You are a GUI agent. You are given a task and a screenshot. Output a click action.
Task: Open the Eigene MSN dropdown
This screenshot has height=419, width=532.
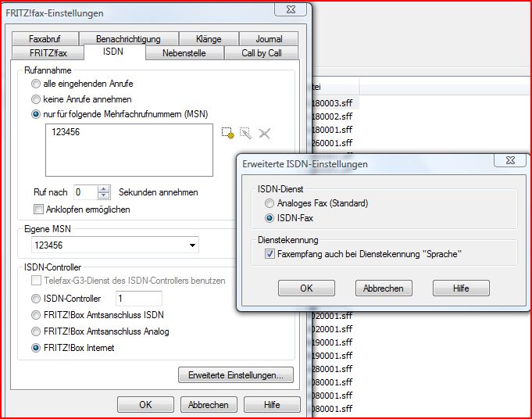[x=192, y=246]
